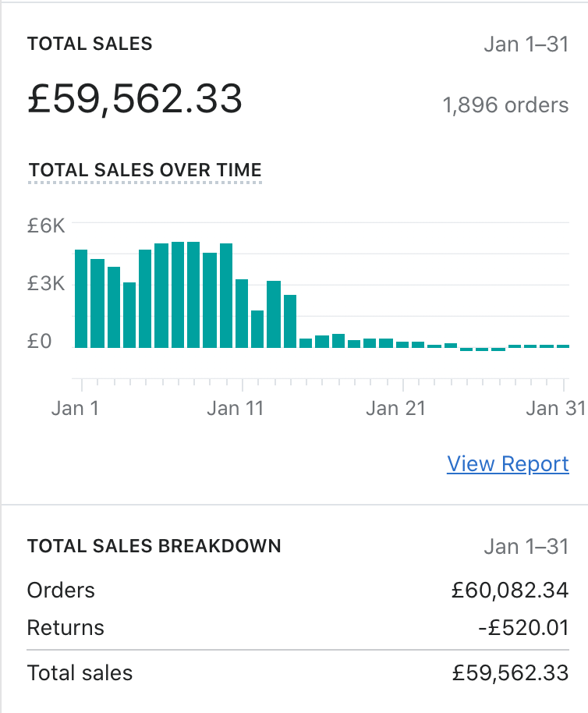Click the "Returns" row label
The height and width of the screenshot is (713, 588).
[x=66, y=628]
